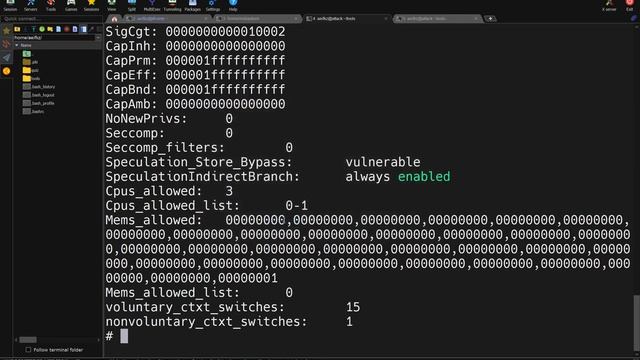
Task: Click the terminal prompt cursor
Action: coord(124,336)
